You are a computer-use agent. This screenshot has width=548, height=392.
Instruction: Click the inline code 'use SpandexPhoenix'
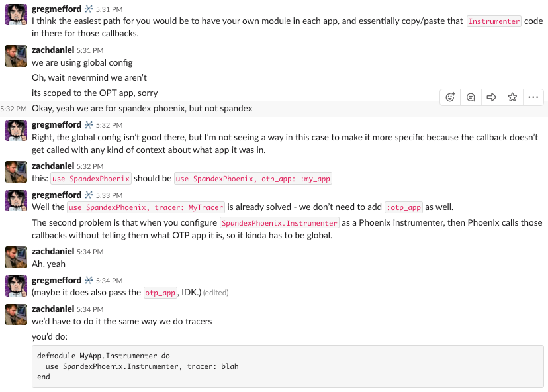tap(91, 178)
